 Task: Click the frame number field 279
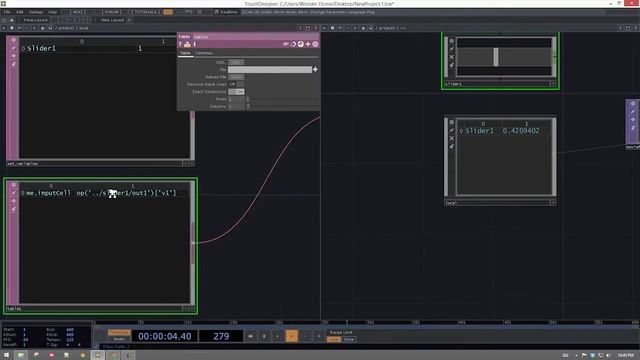(x=221, y=336)
